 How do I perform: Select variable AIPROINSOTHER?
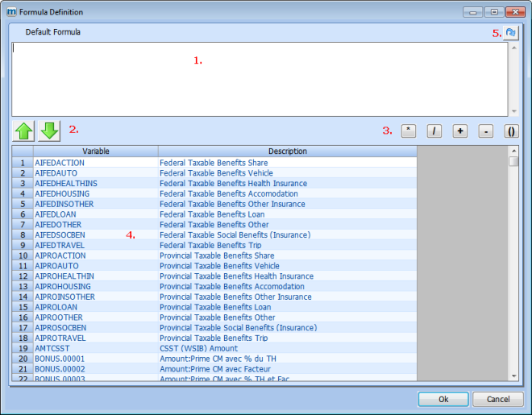[x=65, y=297]
